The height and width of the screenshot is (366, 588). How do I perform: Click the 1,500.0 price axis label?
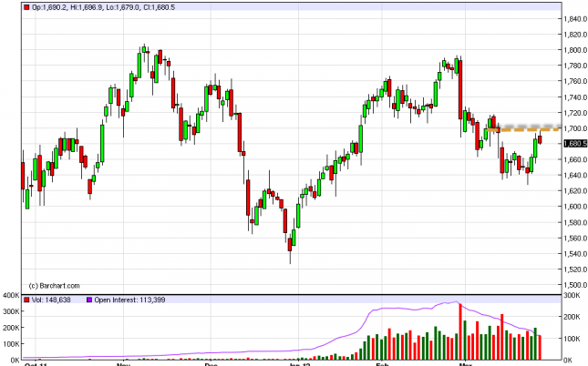coord(575,285)
